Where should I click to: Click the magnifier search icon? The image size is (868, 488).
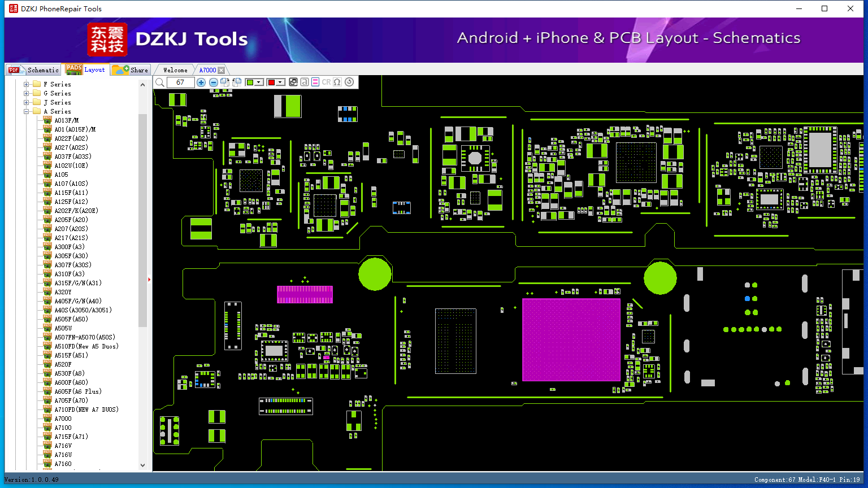[x=160, y=82]
